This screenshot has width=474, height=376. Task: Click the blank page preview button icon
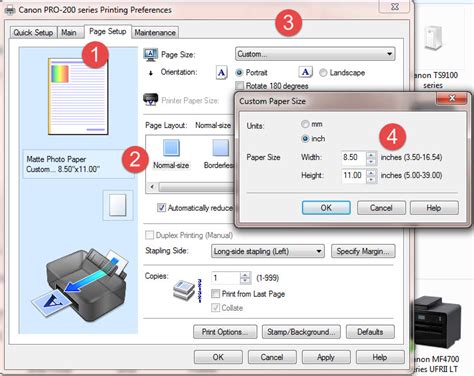(x=118, y=205)
